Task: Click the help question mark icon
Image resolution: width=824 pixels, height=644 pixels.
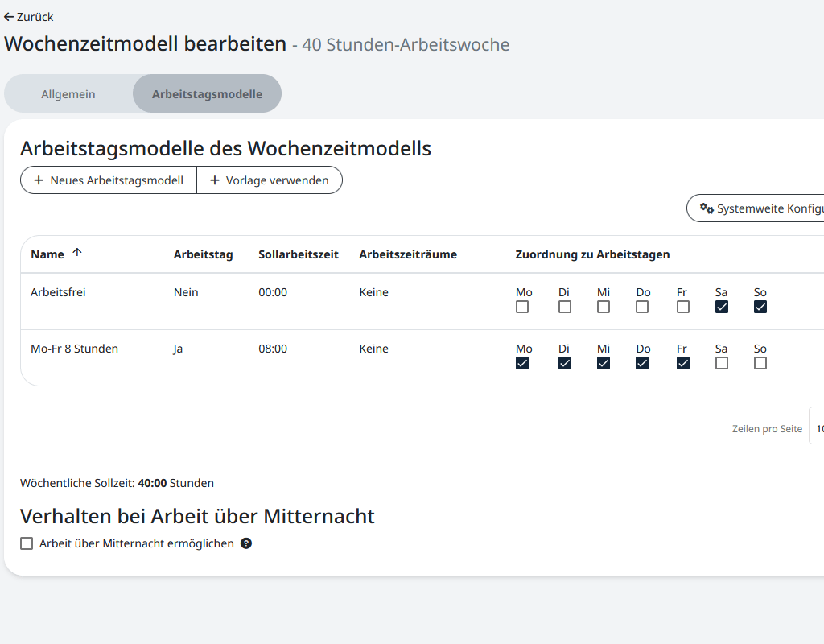Action: 246,543
